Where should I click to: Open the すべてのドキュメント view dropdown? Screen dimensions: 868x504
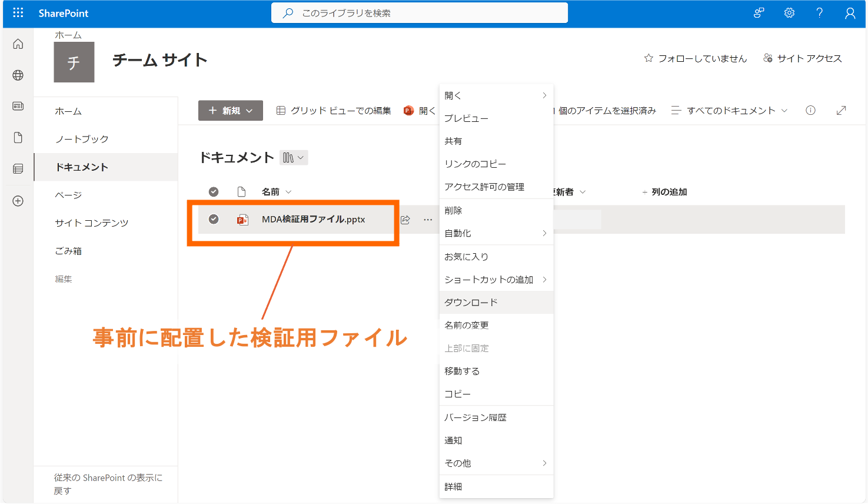coord(729,111)
